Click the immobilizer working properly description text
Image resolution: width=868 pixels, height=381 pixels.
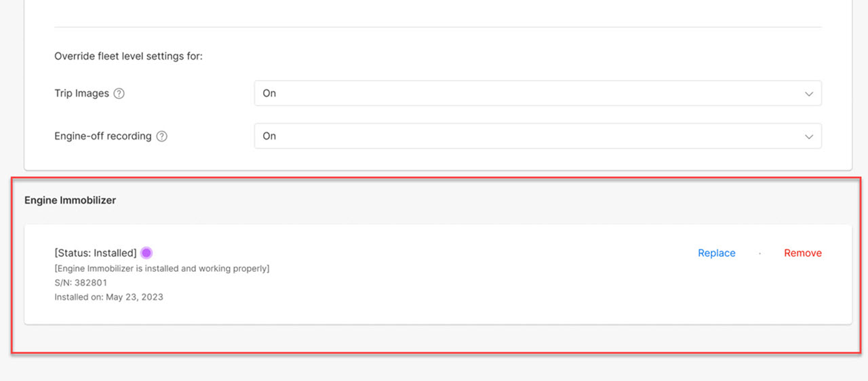(162, 268)
